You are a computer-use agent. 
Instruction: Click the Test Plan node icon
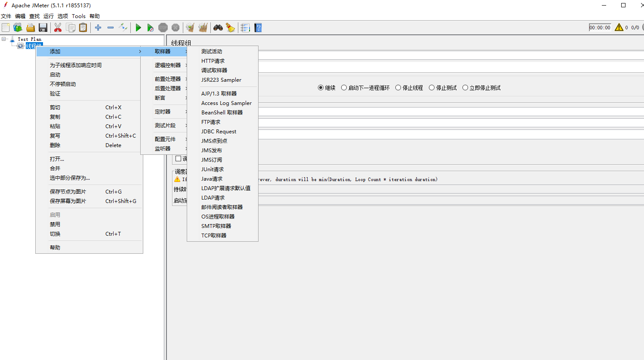[x=12, y=39]
